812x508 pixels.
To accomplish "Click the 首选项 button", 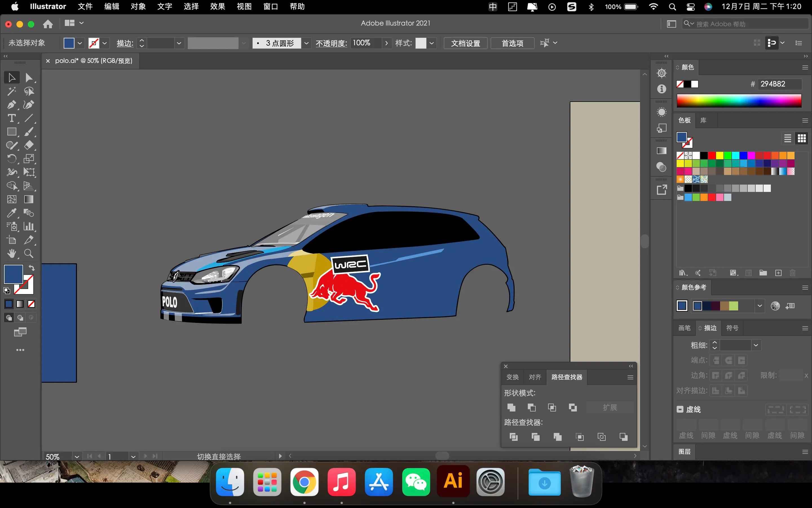I will coord(512,43).
